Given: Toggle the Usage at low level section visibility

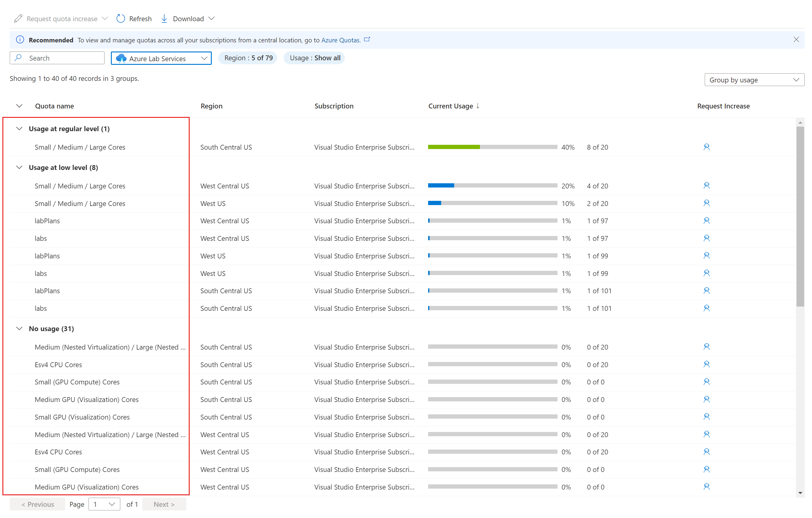Looking at the screenshot, I should (x=19, y=168).
